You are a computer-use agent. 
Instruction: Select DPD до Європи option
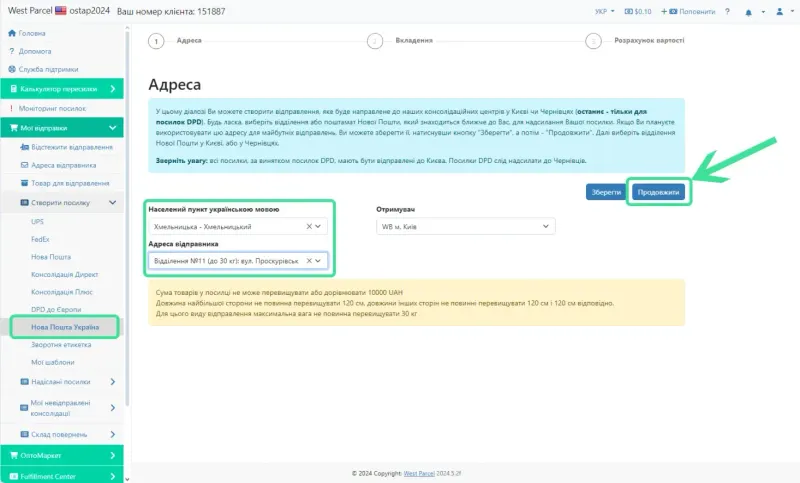coord(56,310)
